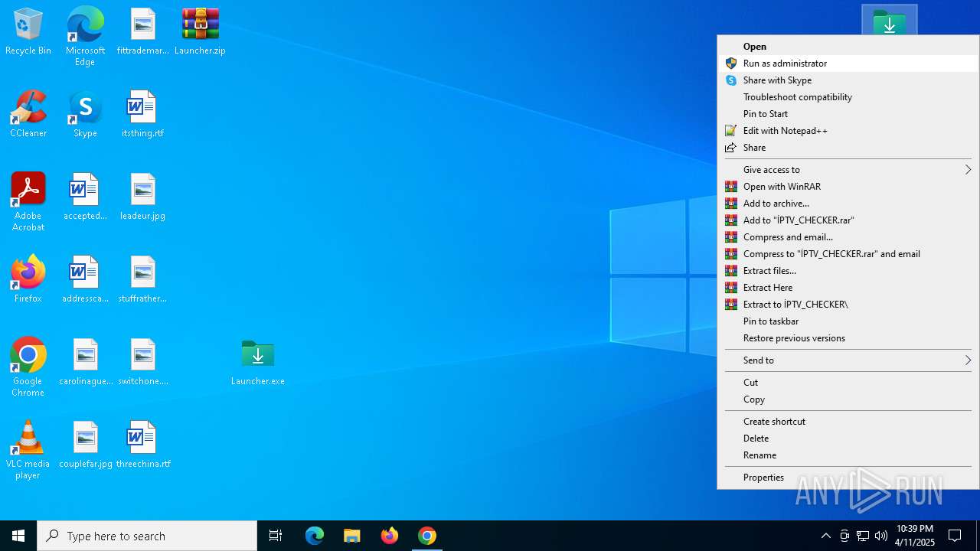This screenshot has height=551, width=980.
Task: Open the notification center
Action: point(955,536)
